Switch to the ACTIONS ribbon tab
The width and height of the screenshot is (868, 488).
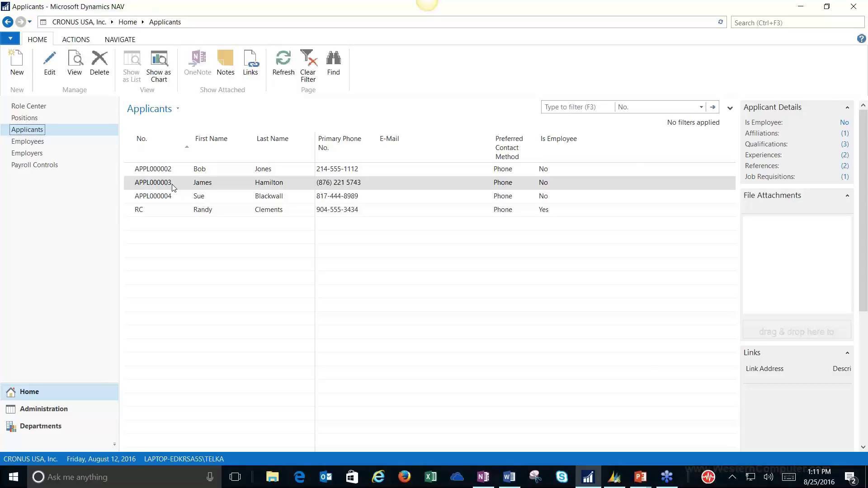tap(75, 39)
